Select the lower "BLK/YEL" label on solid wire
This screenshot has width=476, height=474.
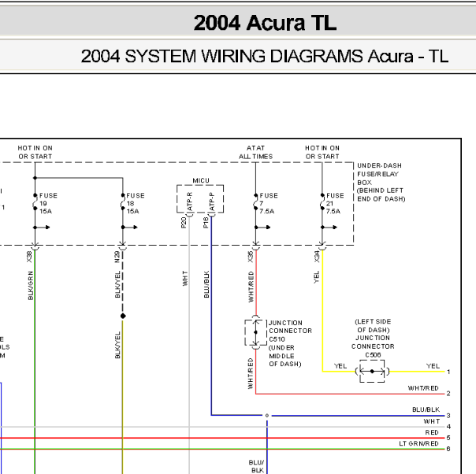pyautogui.click(x=117, y=345)
